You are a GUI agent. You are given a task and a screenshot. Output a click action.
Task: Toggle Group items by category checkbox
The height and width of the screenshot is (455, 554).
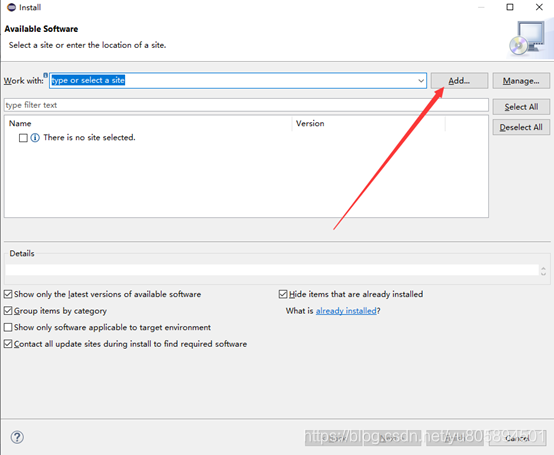pyautogui.click(x=8, y=311)
